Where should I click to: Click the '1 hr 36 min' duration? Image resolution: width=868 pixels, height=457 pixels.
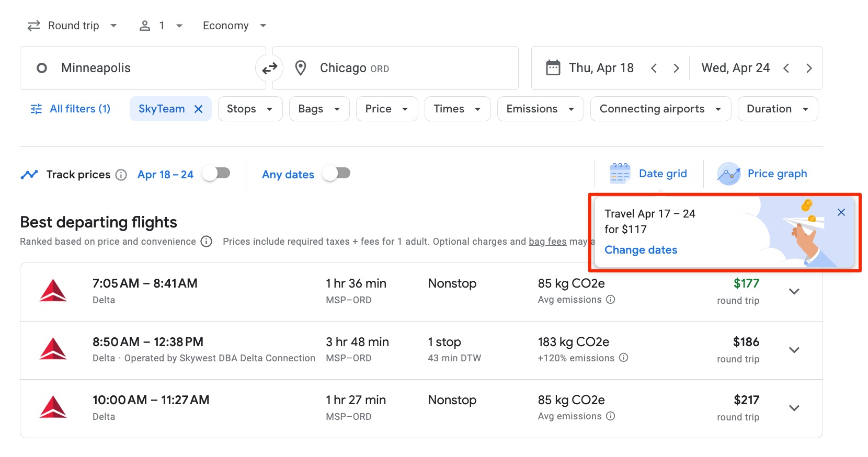[x=356, y=283]
